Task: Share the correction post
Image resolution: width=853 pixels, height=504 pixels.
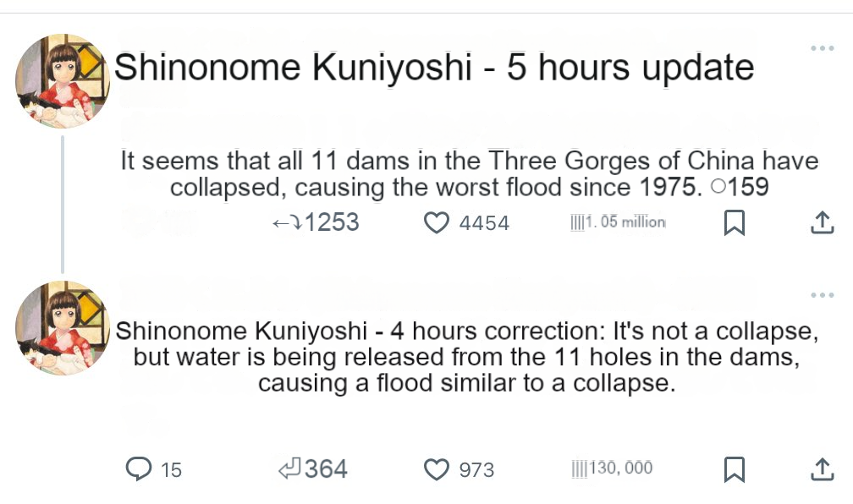Action: pyautogui.click(x=822, y=469)
